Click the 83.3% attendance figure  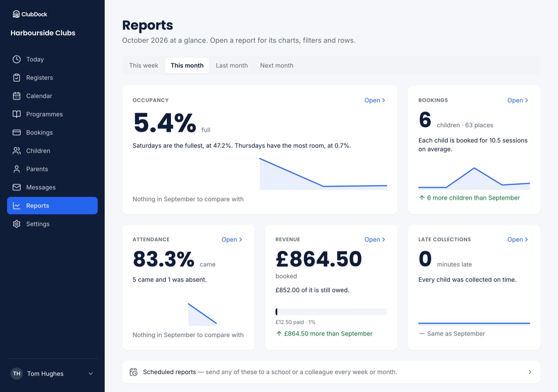tap(163, 259)
